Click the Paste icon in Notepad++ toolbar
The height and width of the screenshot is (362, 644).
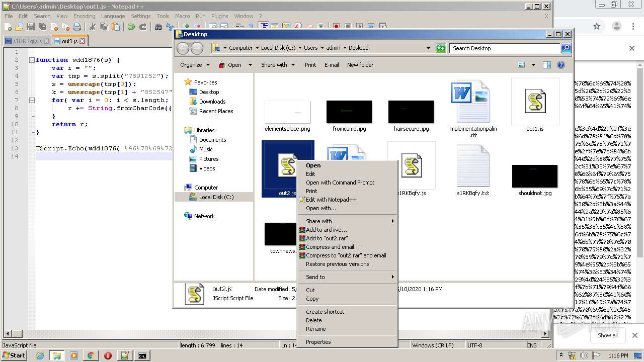tap(115, 27)
